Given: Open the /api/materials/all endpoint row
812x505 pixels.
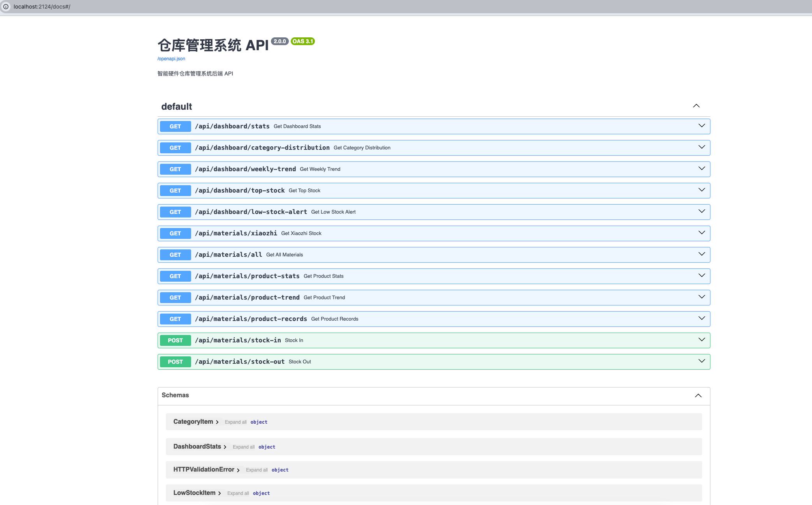Looking at the screenshot, I should pyautogui.click(x=228, y=255).
